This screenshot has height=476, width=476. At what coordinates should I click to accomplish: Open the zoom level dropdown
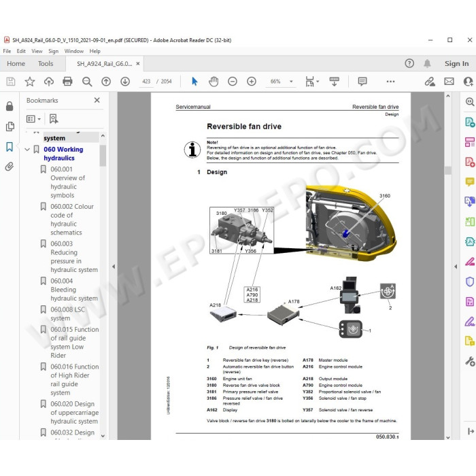click(291, 82)
